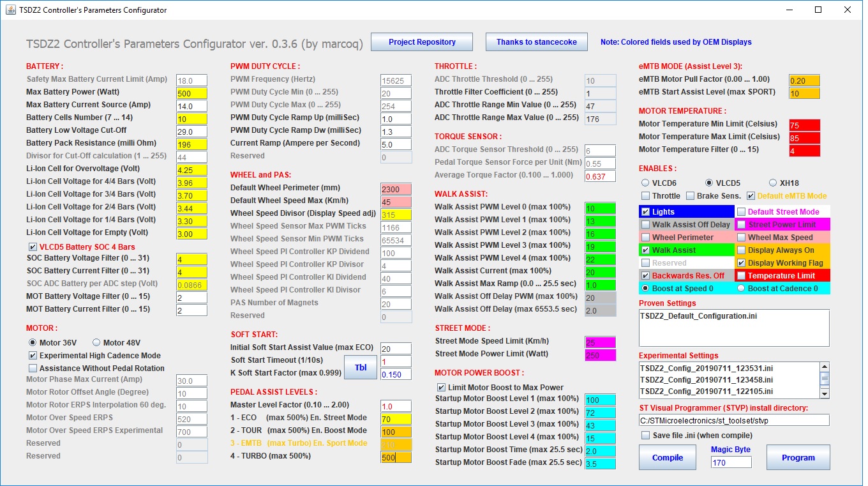
Task: Click the K Soft Start Factor field
Action: 396,374
